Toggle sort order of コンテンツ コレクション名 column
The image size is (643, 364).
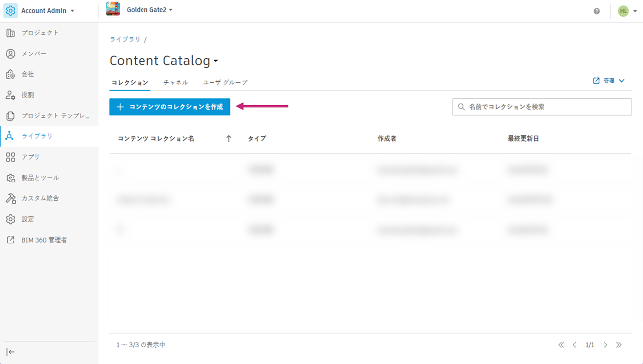pyautogui.click(x=228, y=138)
